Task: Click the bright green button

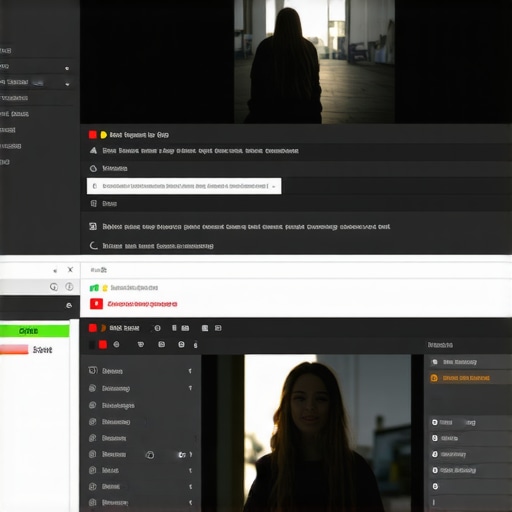Action: coord(35,331)
